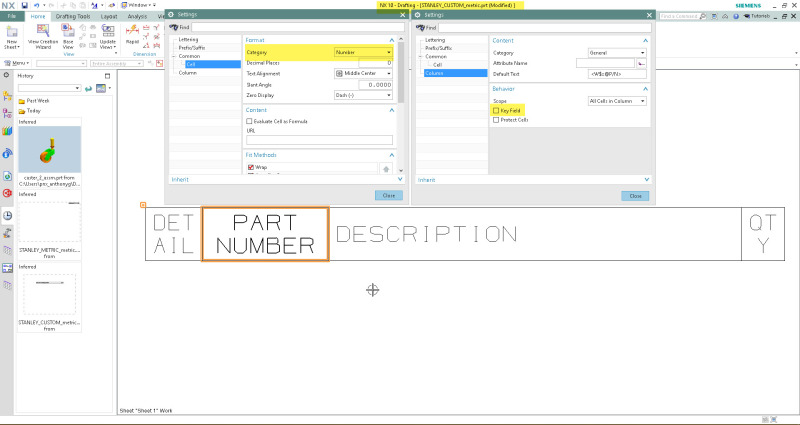Switch to the Home ribbon tab
Image resolution: width=800 pixels, height=425 pixels.
click(x=38, y=16)
